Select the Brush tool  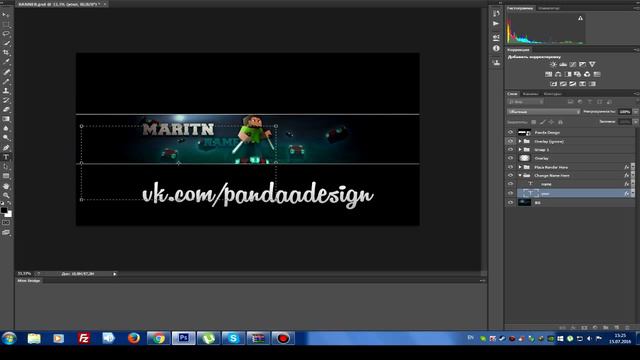6,82
